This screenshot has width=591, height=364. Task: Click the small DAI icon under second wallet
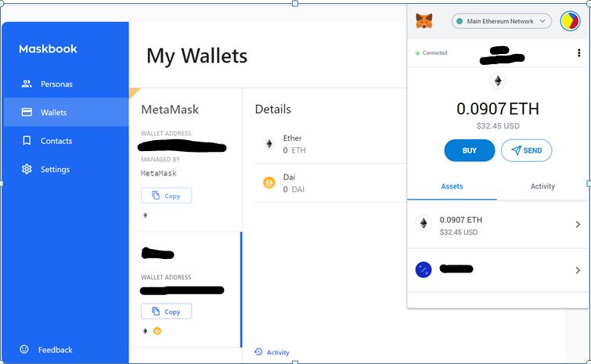coord(157,331)
